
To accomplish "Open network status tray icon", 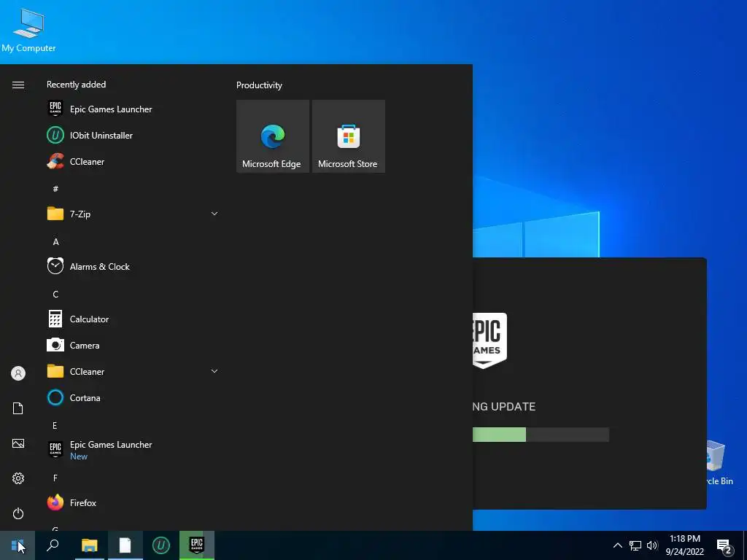I will pyautogui.click(x=635, y=545).
